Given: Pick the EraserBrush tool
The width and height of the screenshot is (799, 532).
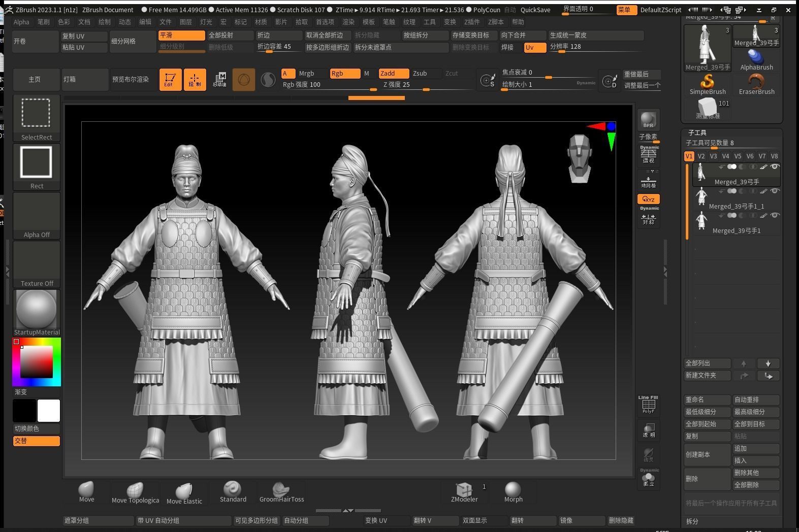Looking at the screenshot, I should [x=756, y=84].
